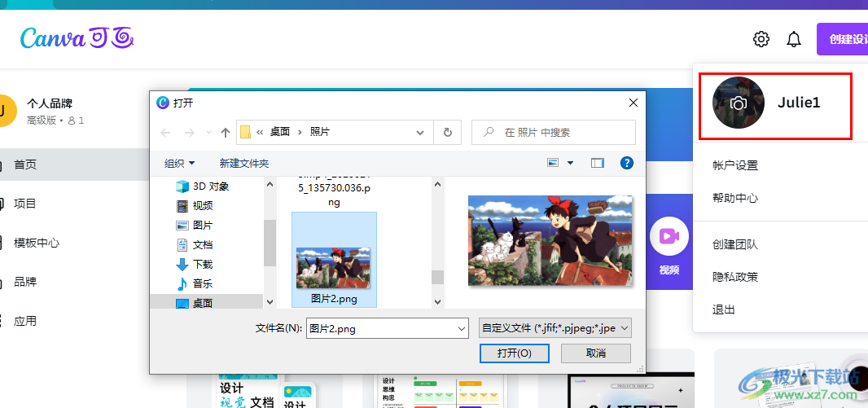The width and height of the screenshot is (868, 408).
Task: Go back in file dialog
Action: 165,132
